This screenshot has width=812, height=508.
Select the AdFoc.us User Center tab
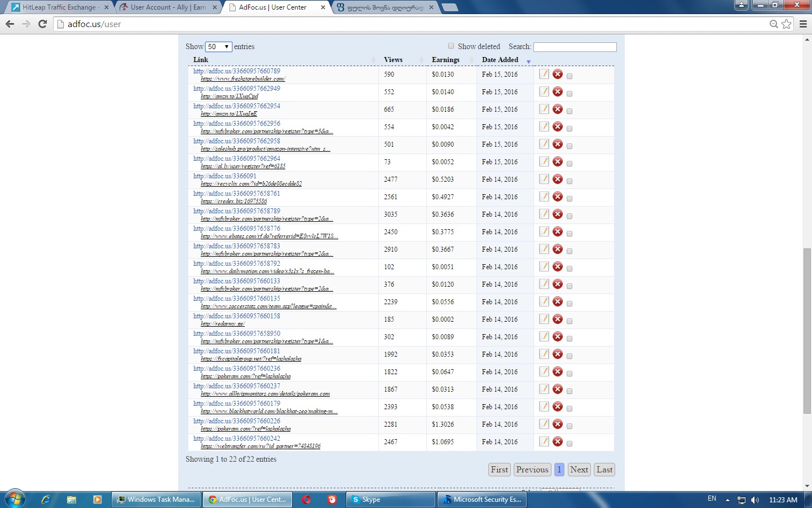(276, 7)
